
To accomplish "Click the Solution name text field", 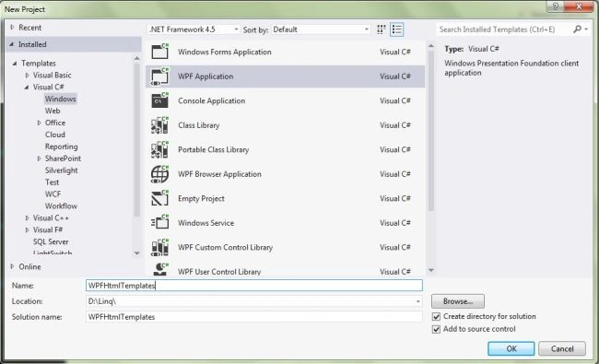I will tap(254, 317).
